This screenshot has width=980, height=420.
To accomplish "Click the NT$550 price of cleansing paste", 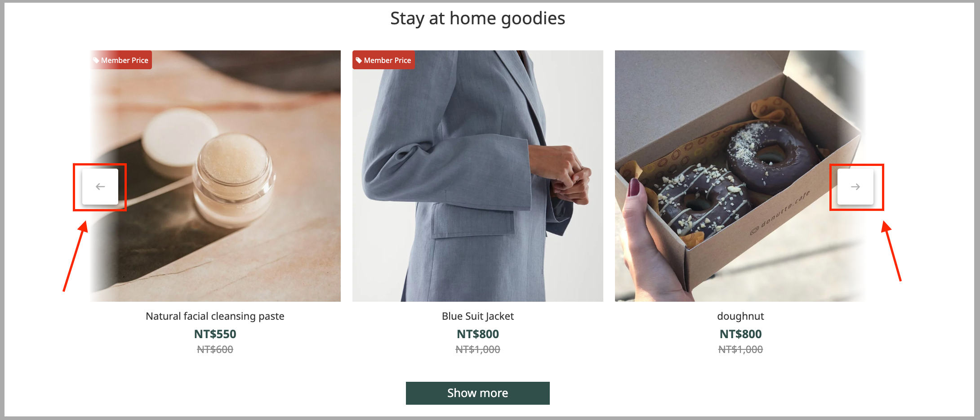I will (215, 334).
